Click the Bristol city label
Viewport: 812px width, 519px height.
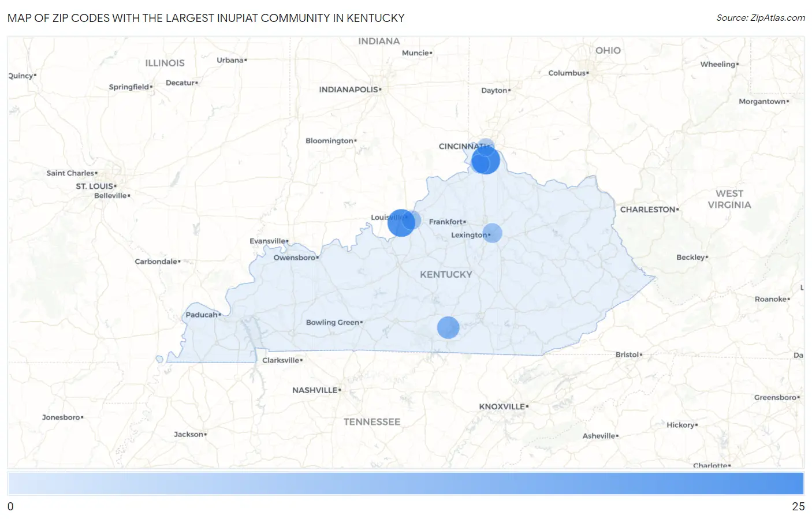pyautogui.click(x=627, y=354)
